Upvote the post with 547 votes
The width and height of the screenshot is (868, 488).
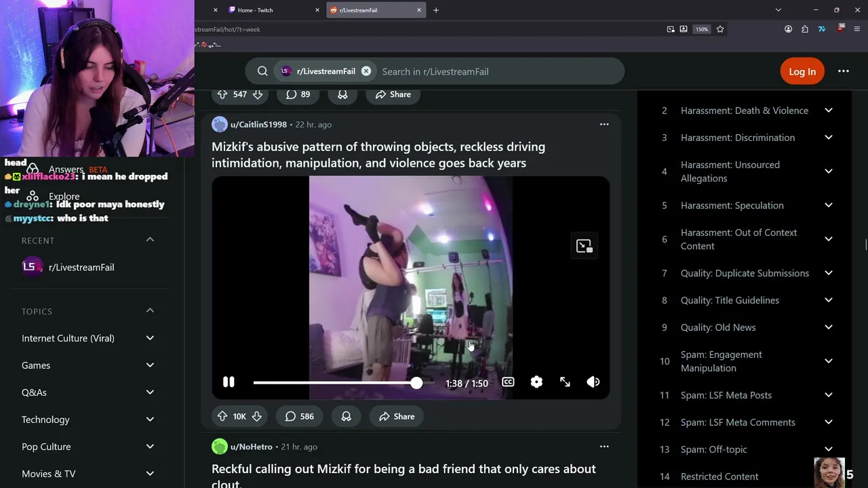point(222,94)
